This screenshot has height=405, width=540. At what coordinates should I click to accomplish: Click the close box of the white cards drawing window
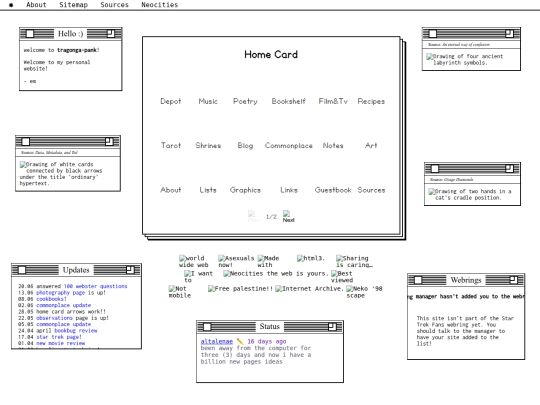[26, 142]
